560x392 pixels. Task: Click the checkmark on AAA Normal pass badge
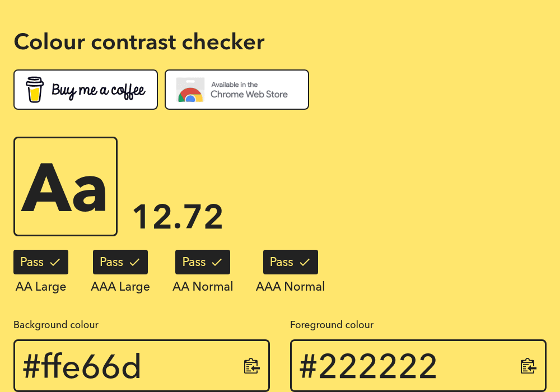[305, 263]
